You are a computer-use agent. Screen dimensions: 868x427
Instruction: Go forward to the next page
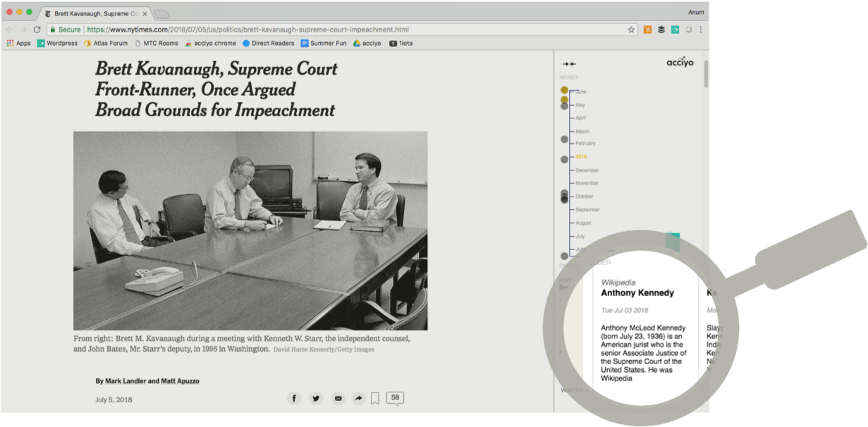point(23,30)
